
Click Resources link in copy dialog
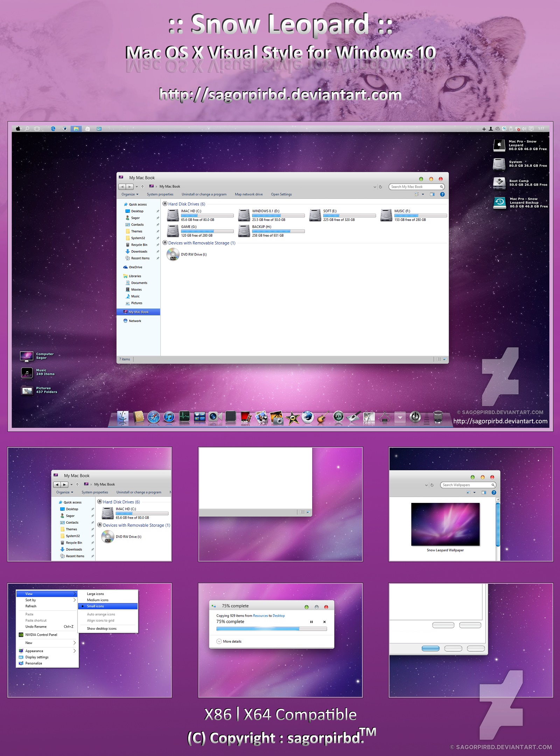260,616
